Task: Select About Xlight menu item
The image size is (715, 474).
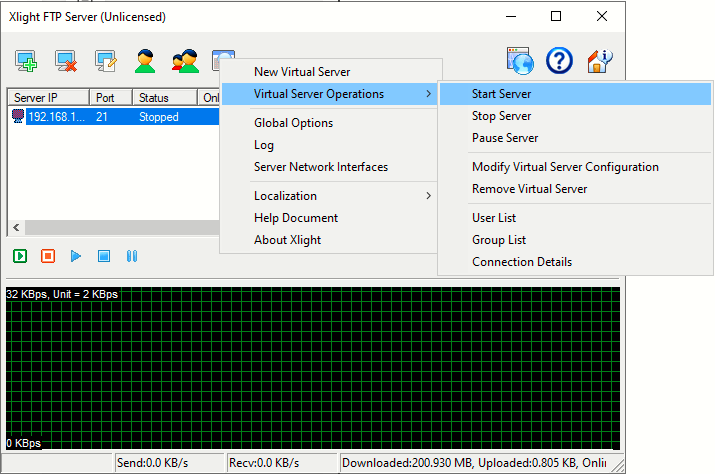Action: tap(328, 240)
